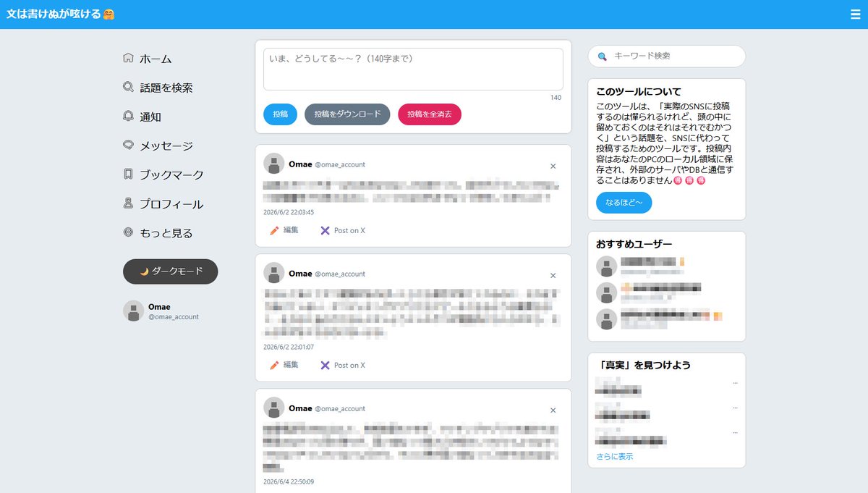Click @omae_account in left sidebar
868x493 pixels.
174,317
